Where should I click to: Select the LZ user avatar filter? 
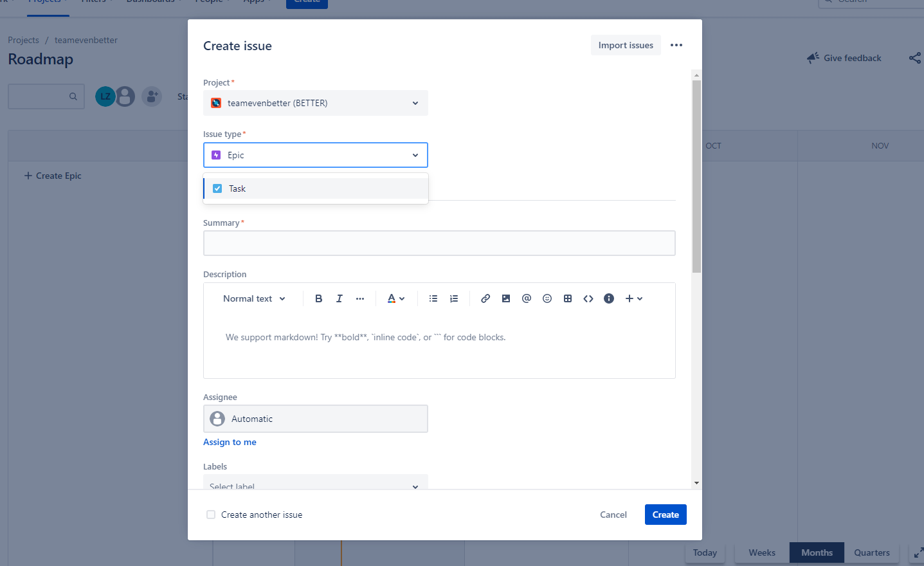pyautogui.click(x=105, y=96)
